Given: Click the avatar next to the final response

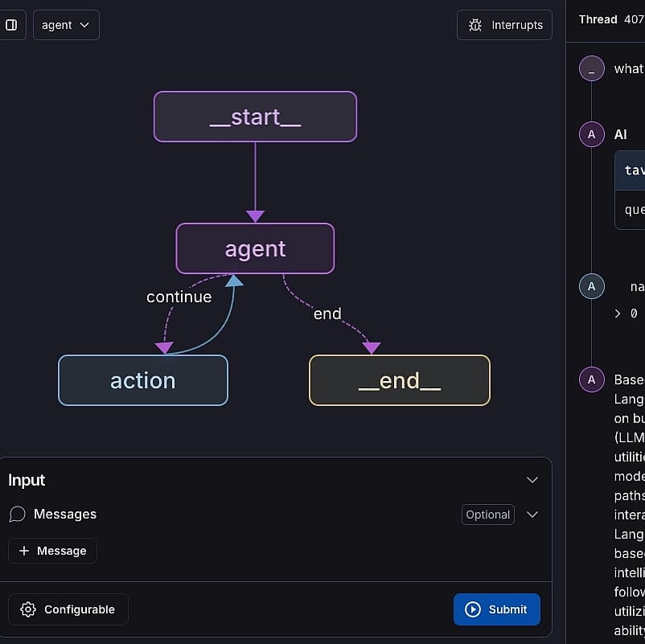Looking at the screenshot, I should [592, 379].
